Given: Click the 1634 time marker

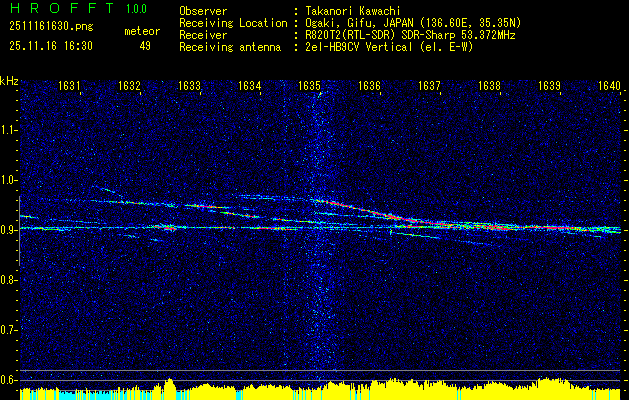Looking at the screenshot, I should coord(250,86).
